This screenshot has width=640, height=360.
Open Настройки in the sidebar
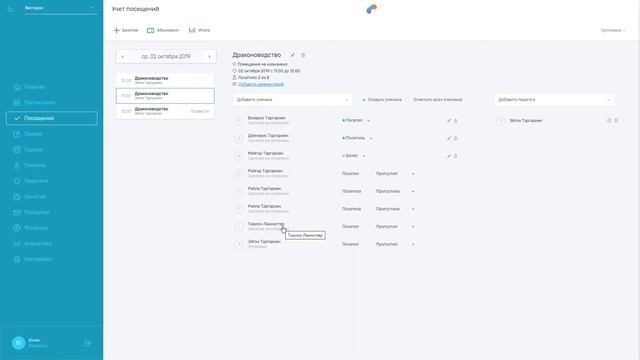33,259
